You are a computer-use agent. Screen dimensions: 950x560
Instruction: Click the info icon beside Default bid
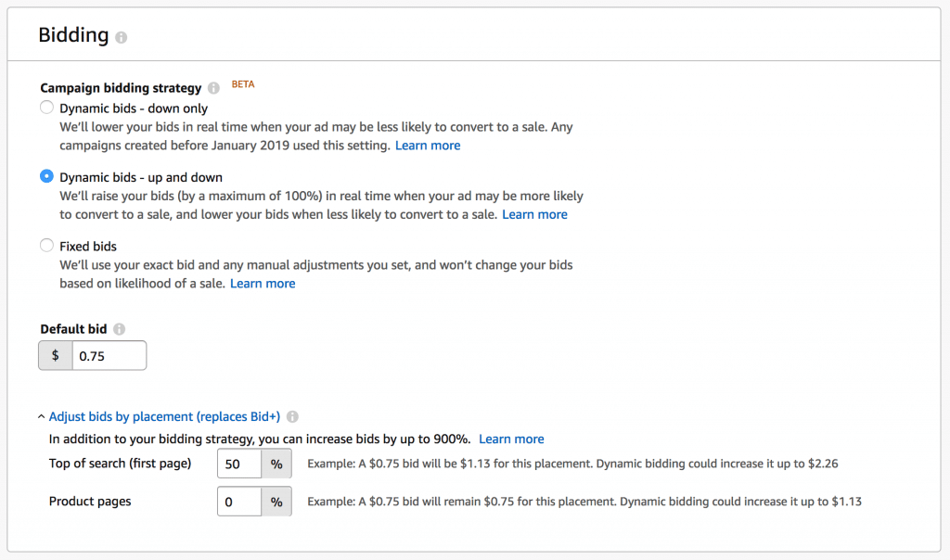[x=120, y=329]
